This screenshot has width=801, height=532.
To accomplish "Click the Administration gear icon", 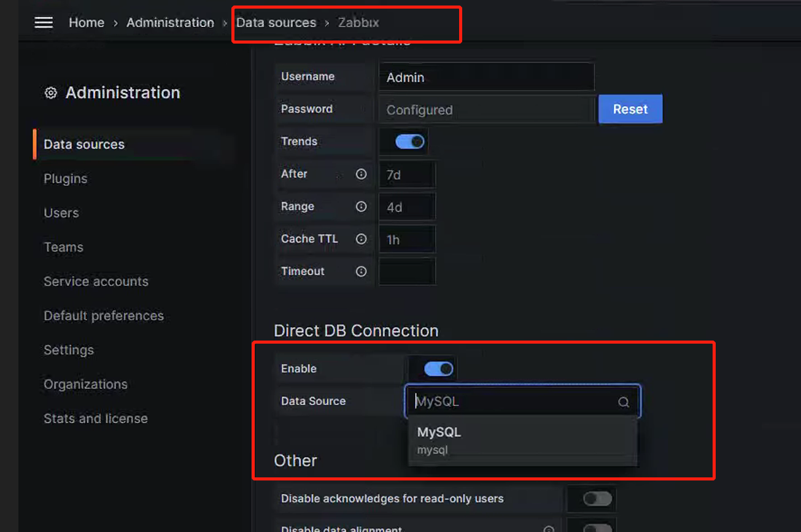I will pyautogui.click(x=51, y=93).
